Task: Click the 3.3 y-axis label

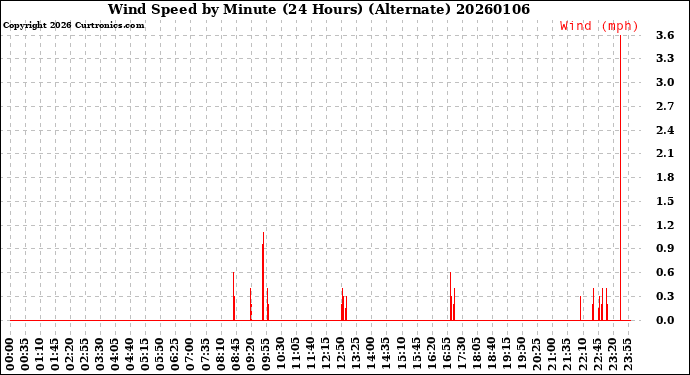Action: tap(665, 59)
